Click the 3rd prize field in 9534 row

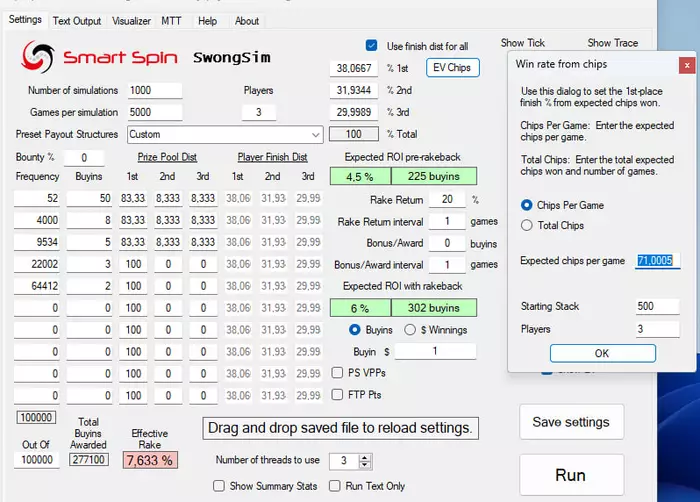(x=203, y=242)
